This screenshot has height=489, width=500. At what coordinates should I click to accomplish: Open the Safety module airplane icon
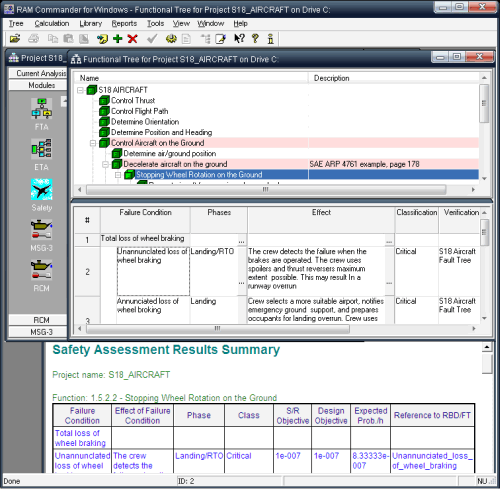click(41, 189)
